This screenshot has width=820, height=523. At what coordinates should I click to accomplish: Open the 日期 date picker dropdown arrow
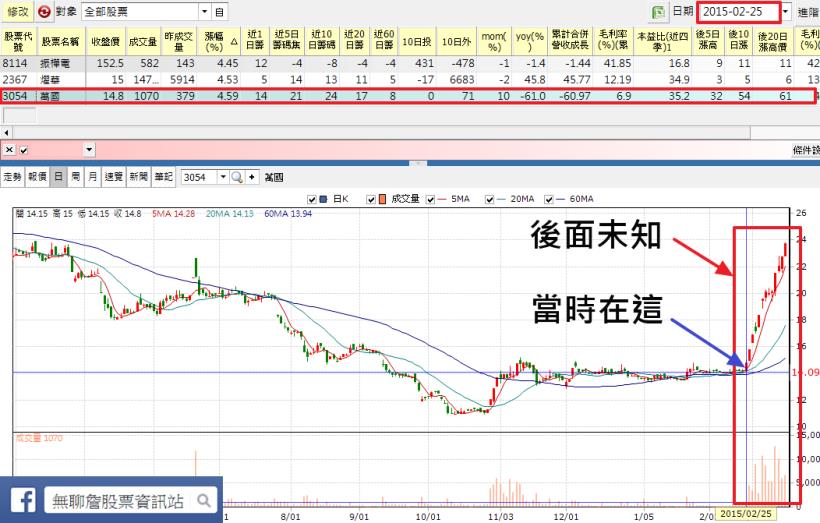coord(785,12)
